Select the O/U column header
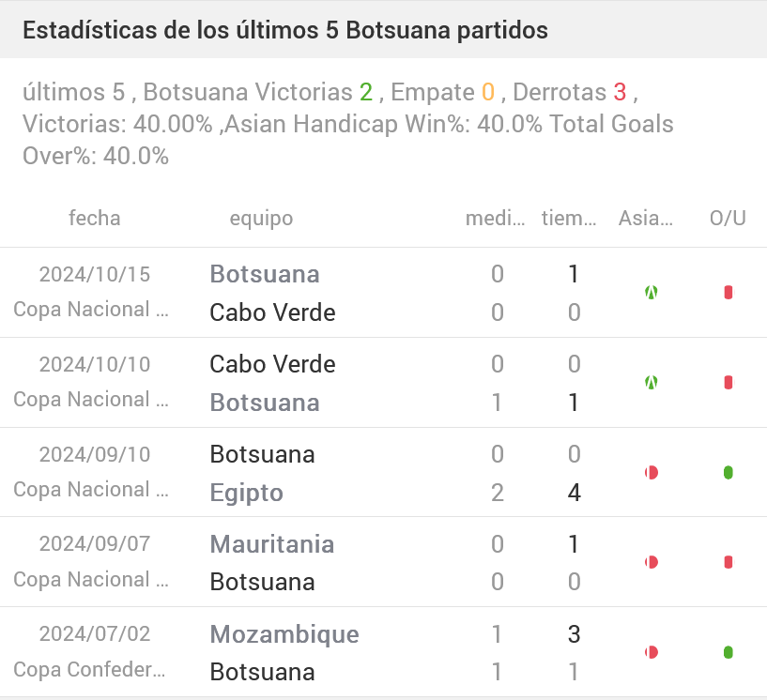 [728, 219]
